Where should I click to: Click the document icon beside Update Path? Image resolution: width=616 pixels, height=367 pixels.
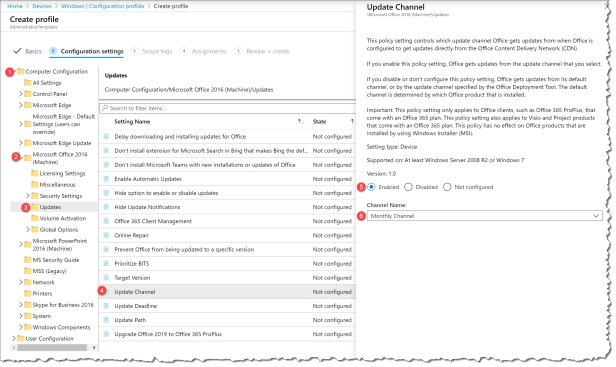106,320
